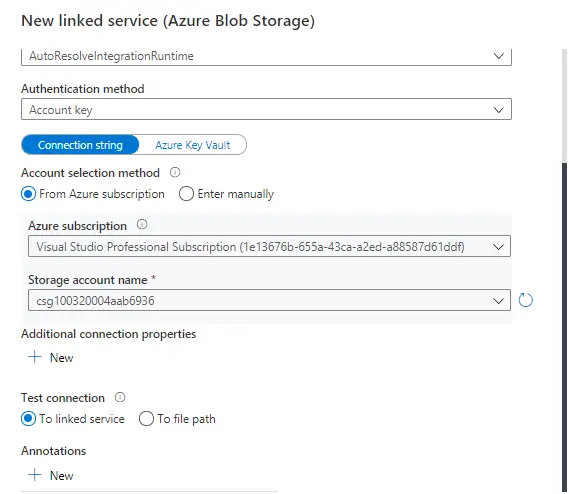569x494 pixels.
Task: Select To linked service radio button
Action: (x=28, y=419)
